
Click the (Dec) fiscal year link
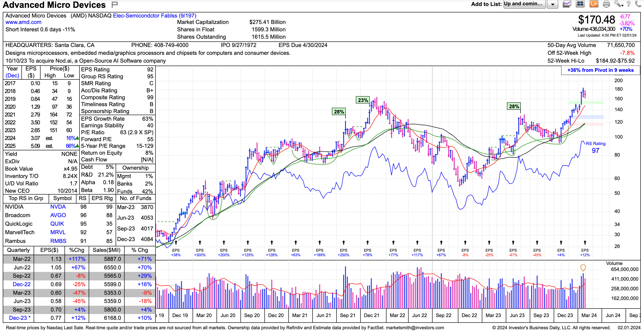pos(12,76)
